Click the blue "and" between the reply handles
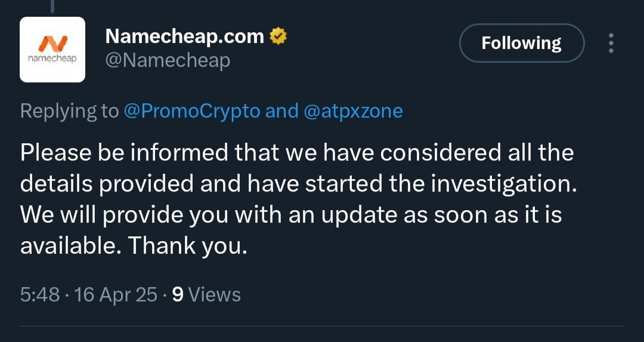 281,111
